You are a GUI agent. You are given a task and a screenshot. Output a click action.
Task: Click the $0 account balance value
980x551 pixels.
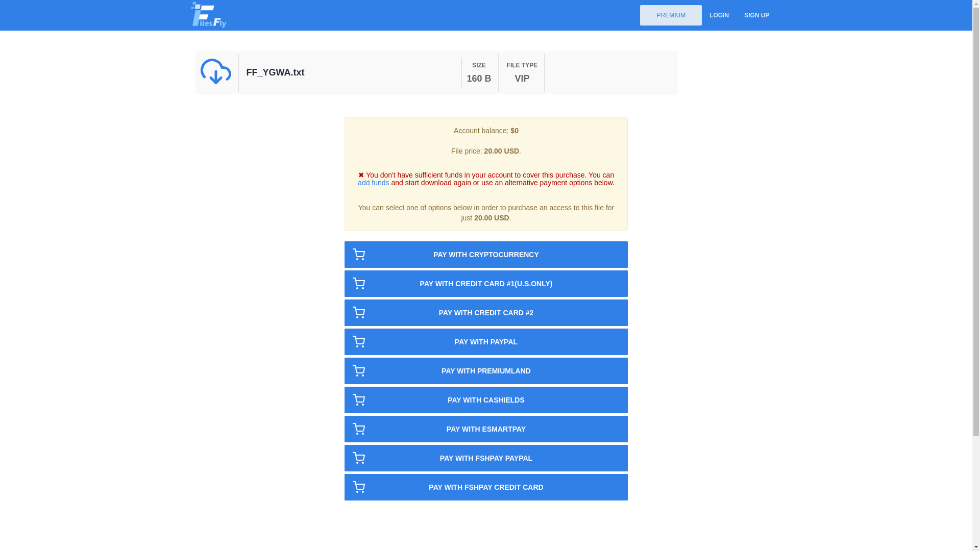pyautogui.click(x=514, y=131)
